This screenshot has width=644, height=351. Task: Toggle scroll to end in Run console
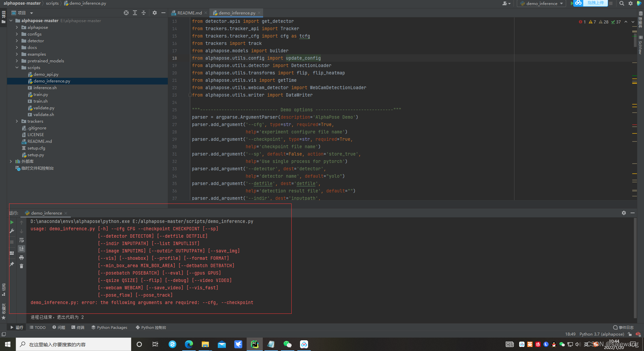pos(21,248)
